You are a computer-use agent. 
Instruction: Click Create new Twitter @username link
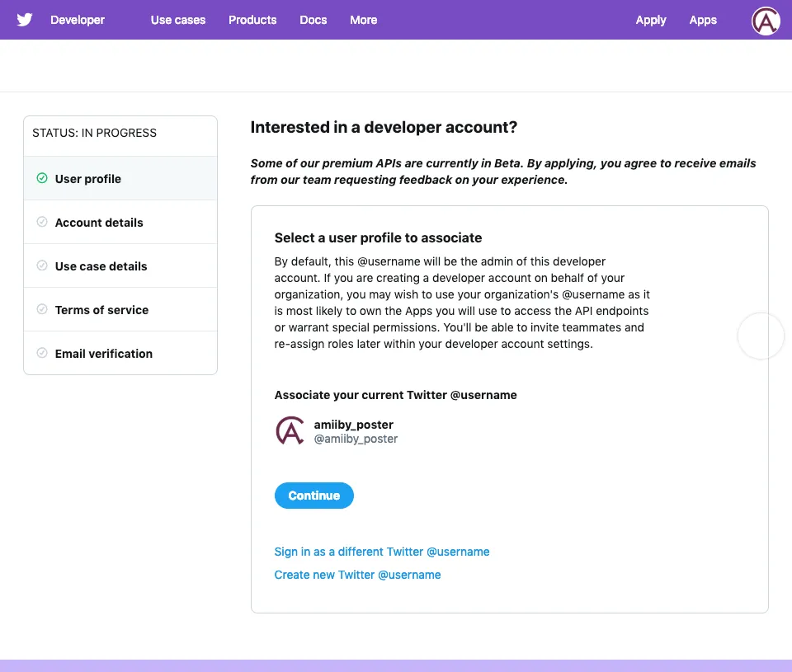(x=357, y=575)
